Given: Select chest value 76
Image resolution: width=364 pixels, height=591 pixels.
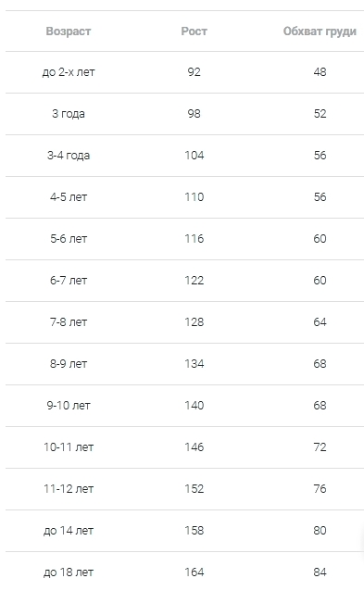Looking at the screenshot, I should pos(320,489).
